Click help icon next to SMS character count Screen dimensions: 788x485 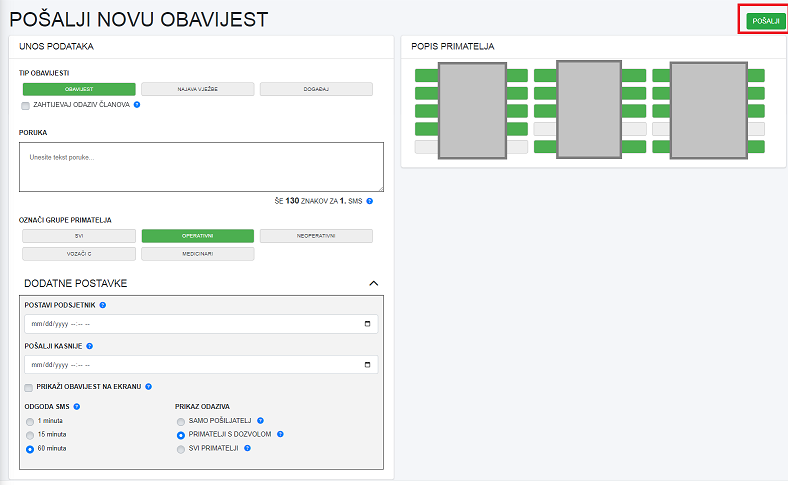(x=369, y=201)
